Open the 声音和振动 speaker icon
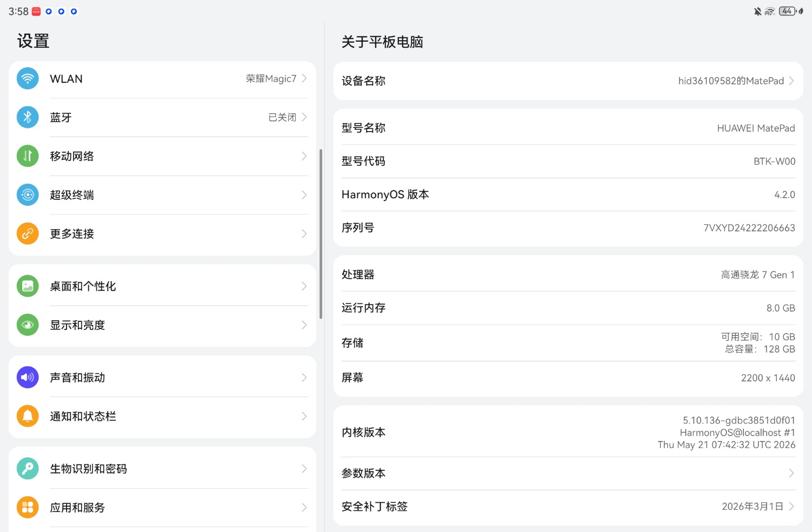The image size is (812, 532). 28,377
